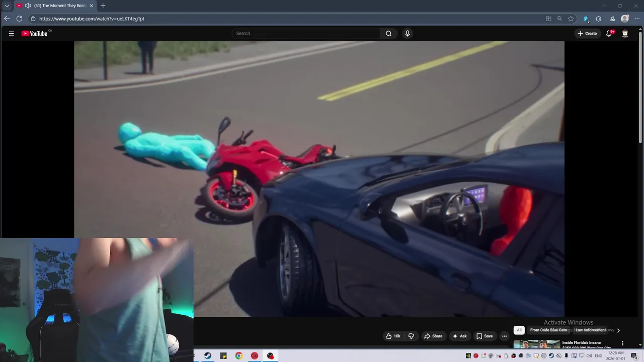The height and width of the screenshot is (362, 644).
Task: Open the taskbar clock and date
Action: (616, 356)
